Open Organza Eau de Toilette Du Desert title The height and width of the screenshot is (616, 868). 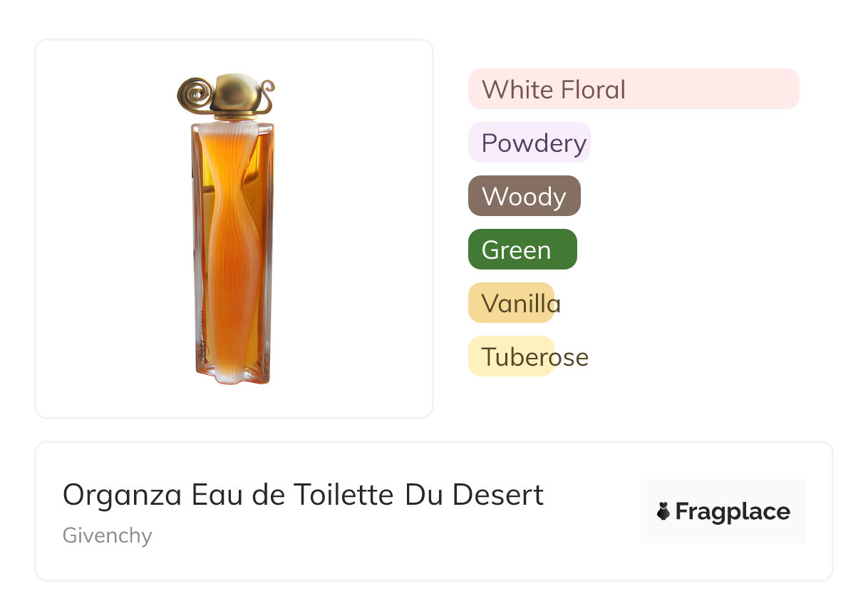point(303,494)
